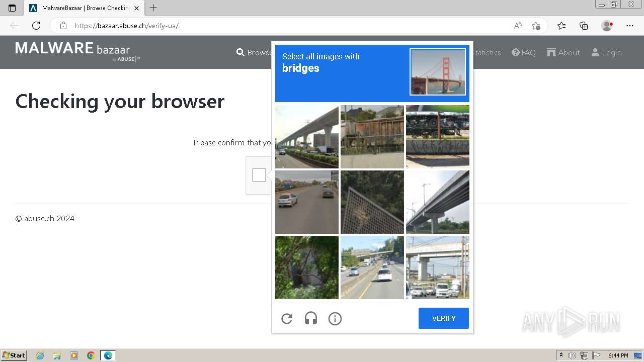The height and width of the screenshot is (362, 644).
Task: Add this page to favorites star
Action: [536, 26]
